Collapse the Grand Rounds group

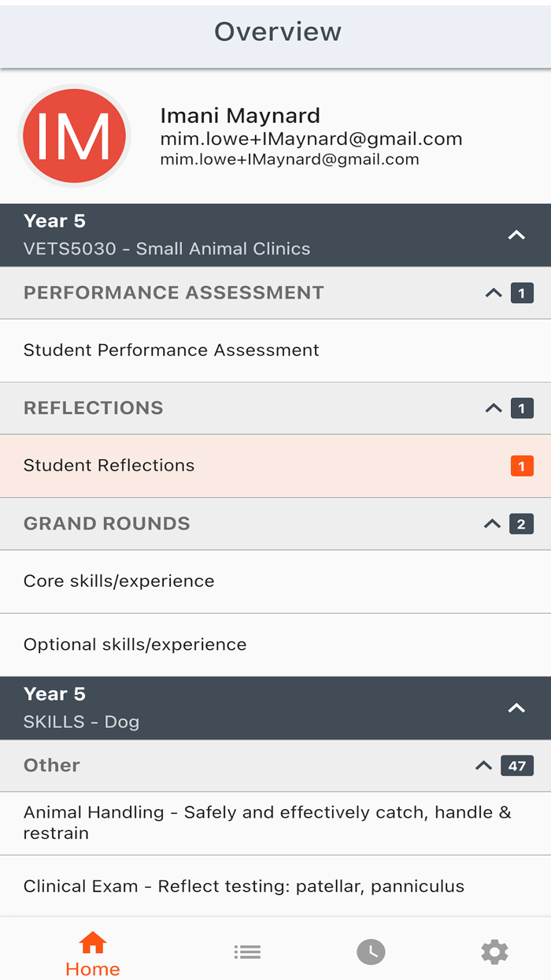tap(493, 524)
